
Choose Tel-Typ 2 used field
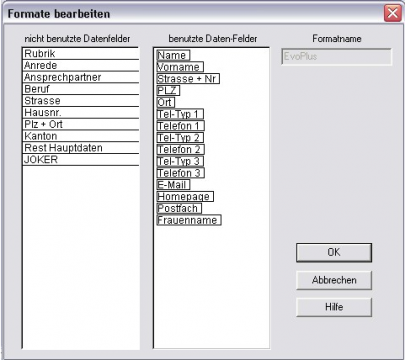click(180, 138)
